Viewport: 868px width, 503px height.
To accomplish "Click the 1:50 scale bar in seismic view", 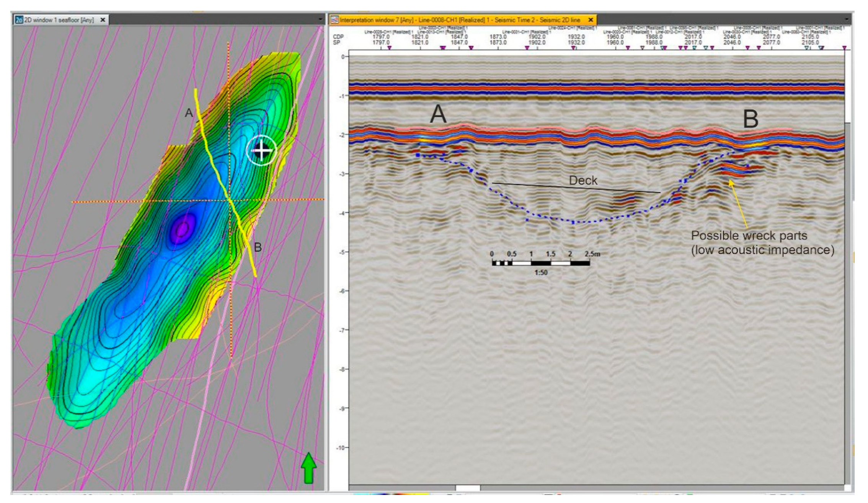I will 541,263.
